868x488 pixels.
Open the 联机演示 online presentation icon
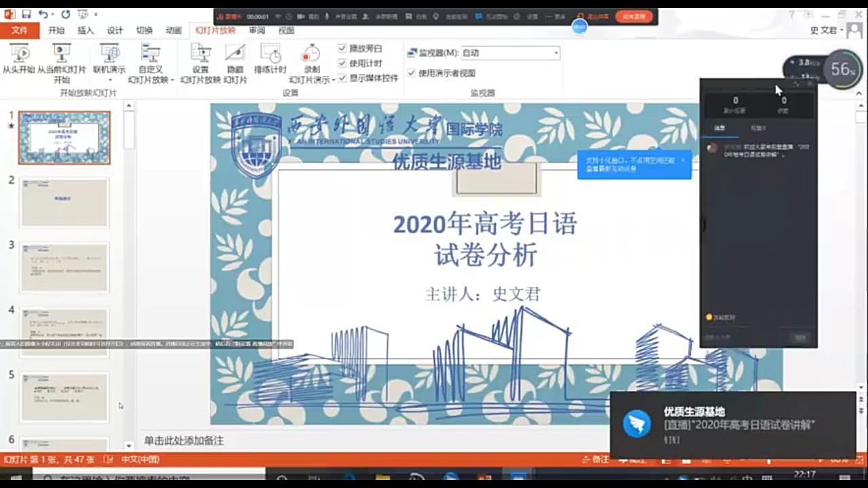pyautogui.click(x=109, y=54)
